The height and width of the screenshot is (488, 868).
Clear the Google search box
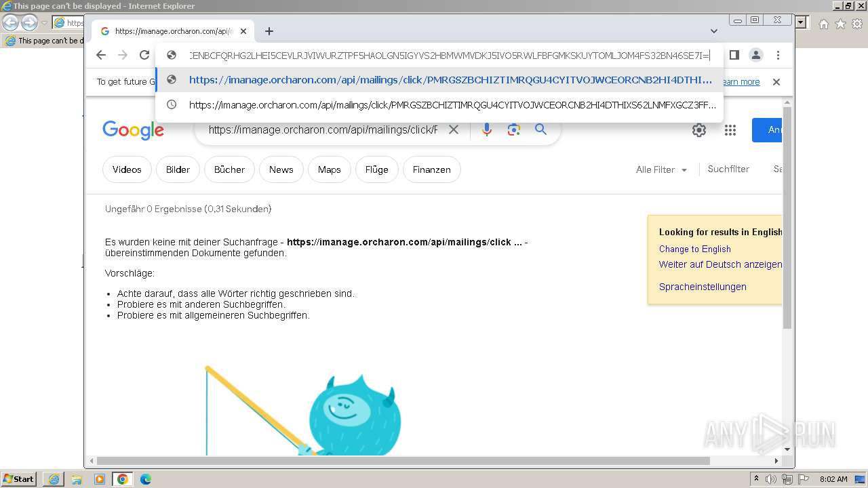pos(454,129)
